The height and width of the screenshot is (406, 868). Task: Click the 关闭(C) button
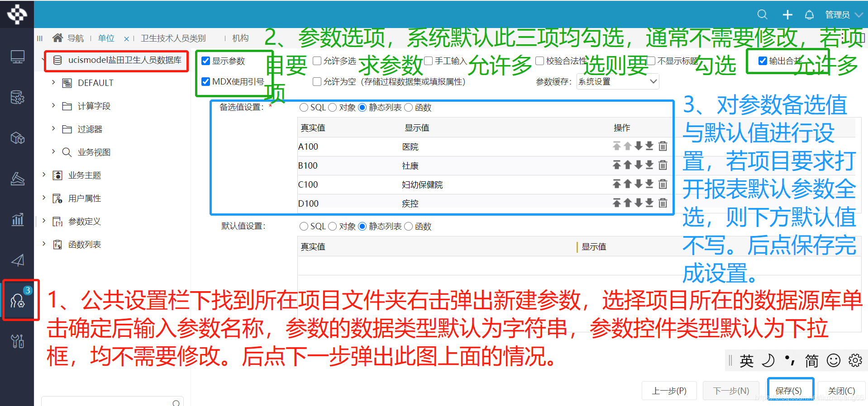click(841, 391)
